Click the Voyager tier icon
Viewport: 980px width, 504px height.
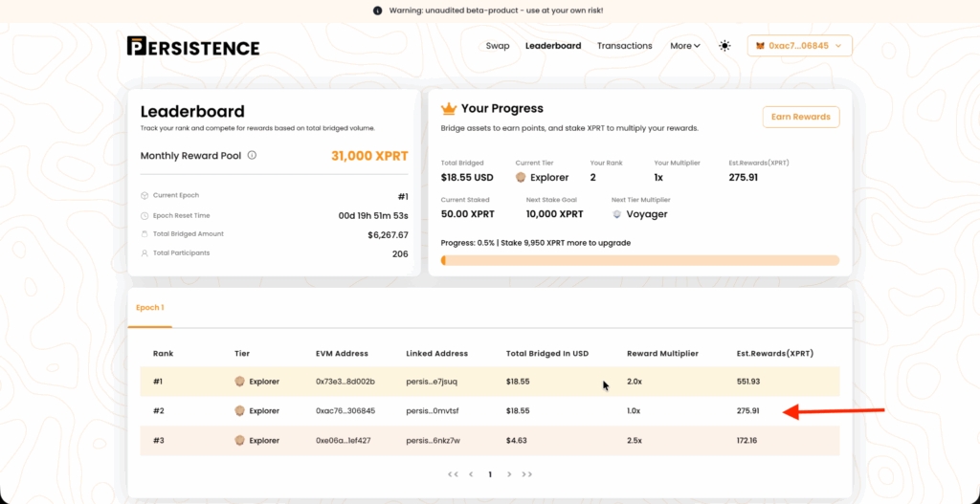(x=617, y=214)
